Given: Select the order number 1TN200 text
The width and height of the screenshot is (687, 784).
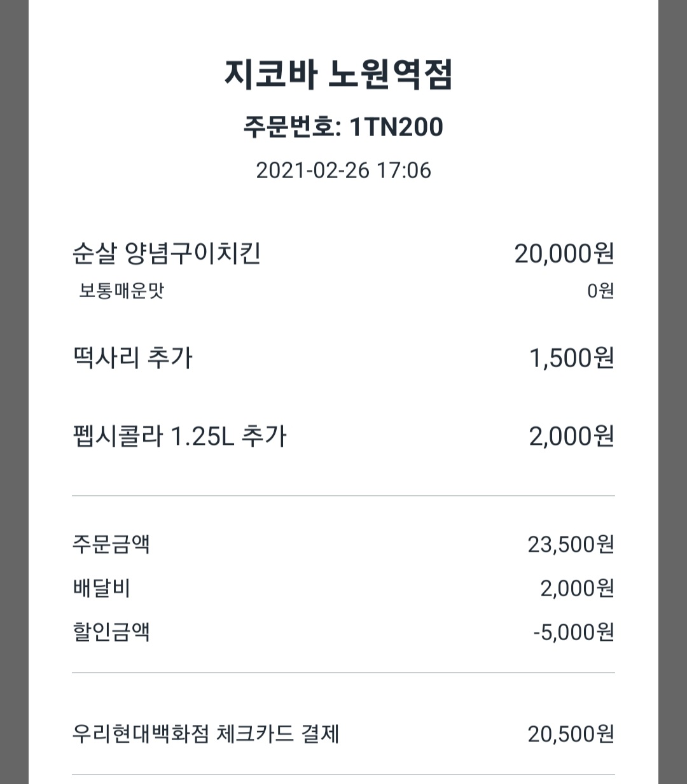Looking at the screenshot, I should [x=343, y=127].
